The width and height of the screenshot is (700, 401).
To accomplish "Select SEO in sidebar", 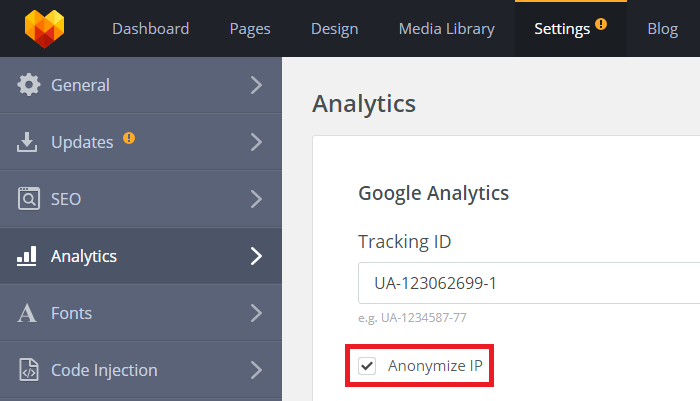I will (x=66, y=199).
